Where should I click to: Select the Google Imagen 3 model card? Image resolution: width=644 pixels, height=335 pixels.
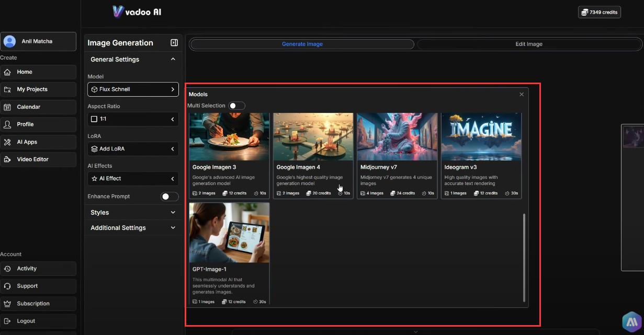click(x=229, y=156)
